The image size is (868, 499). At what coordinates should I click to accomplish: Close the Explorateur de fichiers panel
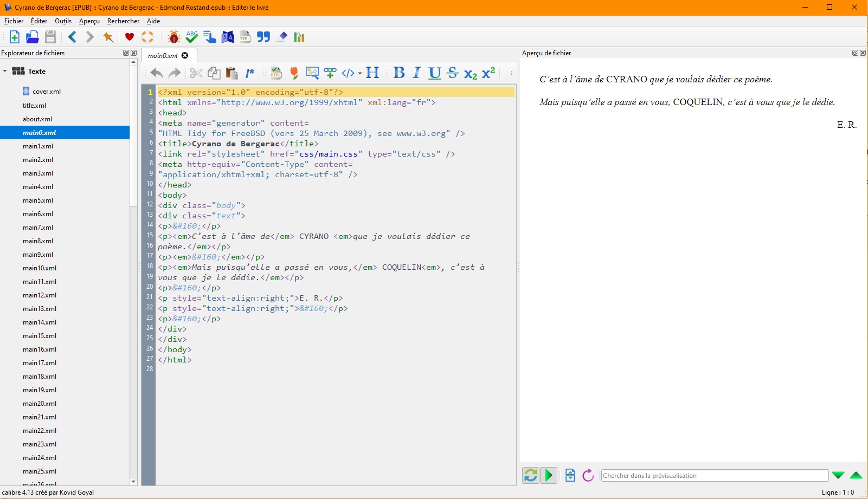point(133,53)
